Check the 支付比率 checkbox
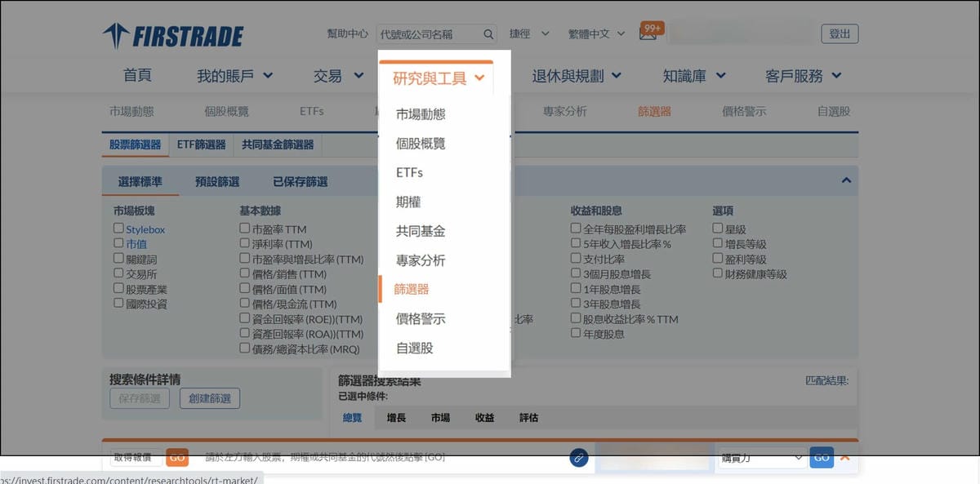The width and height of the screenshot is (980, 484). [576, 258]
